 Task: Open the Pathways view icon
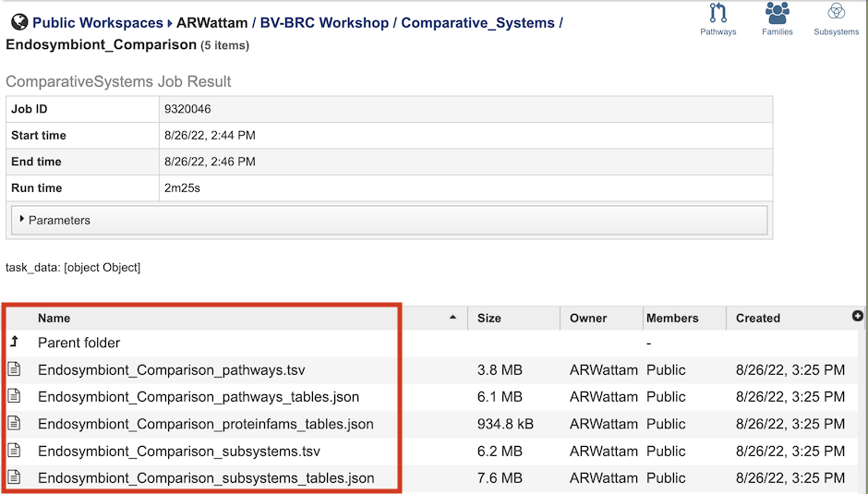[x=718, y=19]
